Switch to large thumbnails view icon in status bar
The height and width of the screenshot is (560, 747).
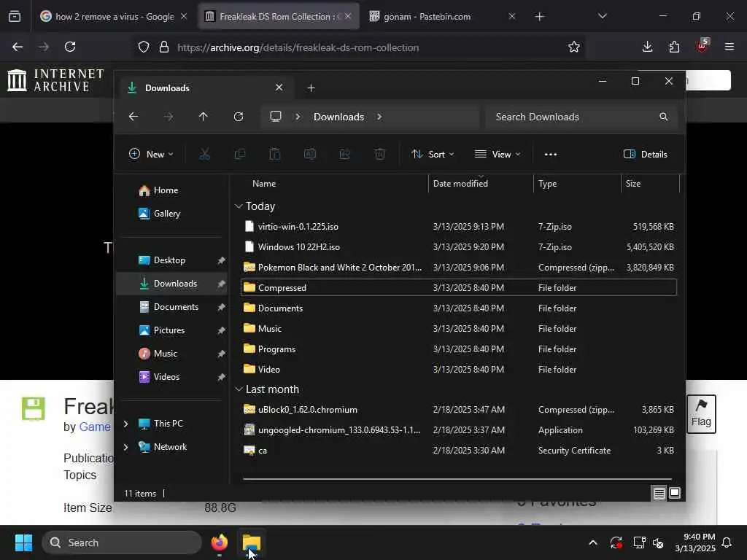(675, 494)
